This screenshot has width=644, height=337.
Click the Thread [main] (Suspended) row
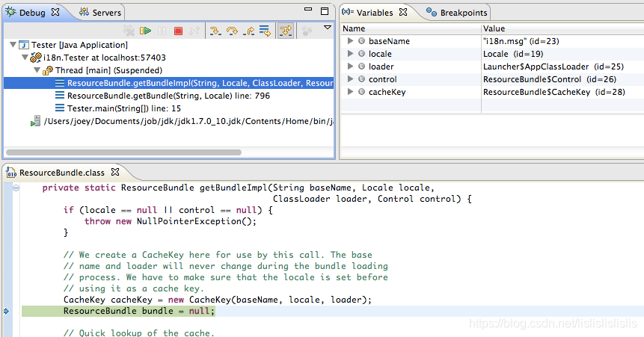tap(108, 70)
